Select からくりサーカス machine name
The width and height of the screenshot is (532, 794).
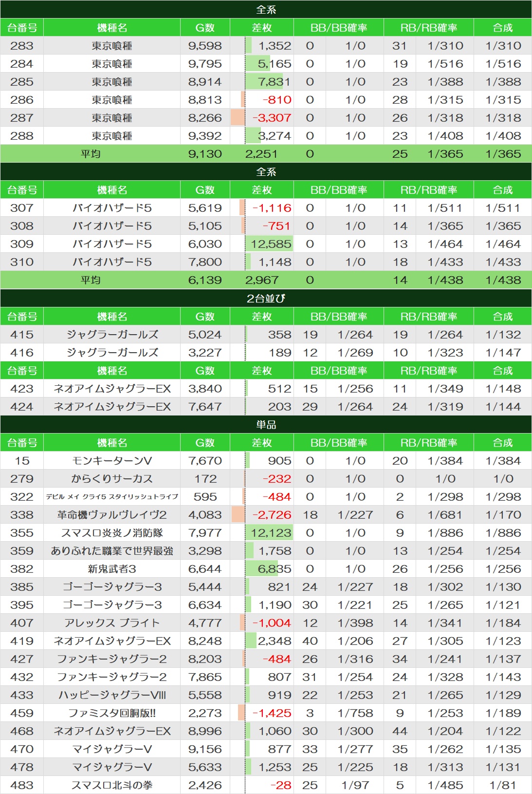click(x=112, y=479)
